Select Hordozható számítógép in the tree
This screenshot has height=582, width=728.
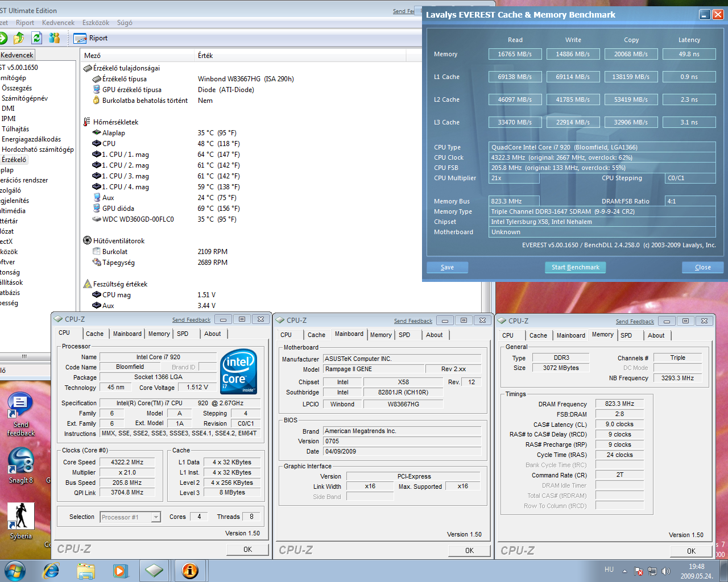click(x=38, y=149)
